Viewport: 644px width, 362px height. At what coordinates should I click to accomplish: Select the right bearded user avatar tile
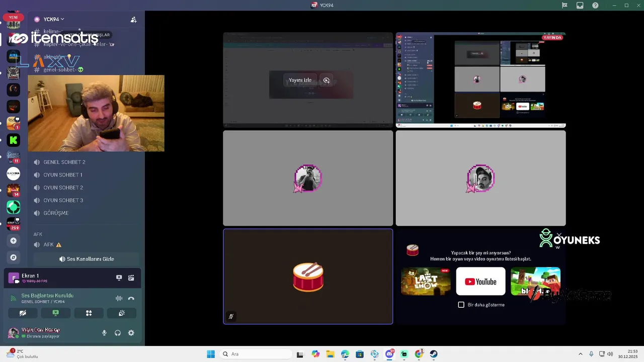[x=480, y=178]
